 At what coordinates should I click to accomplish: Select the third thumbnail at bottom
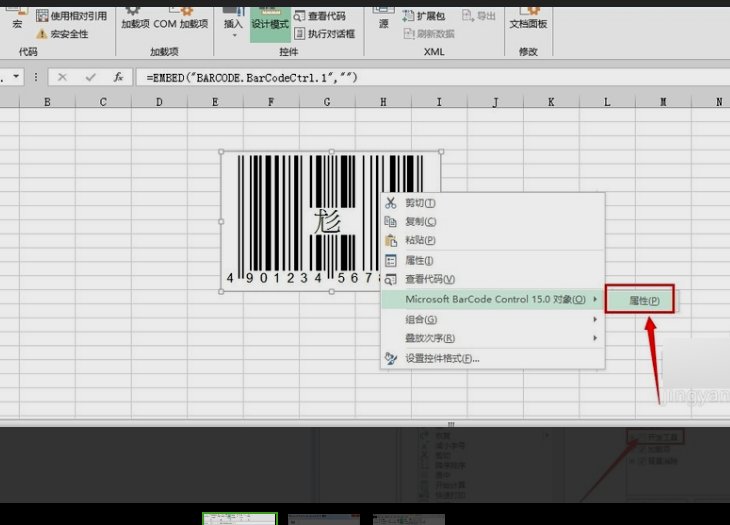point(409,519)
